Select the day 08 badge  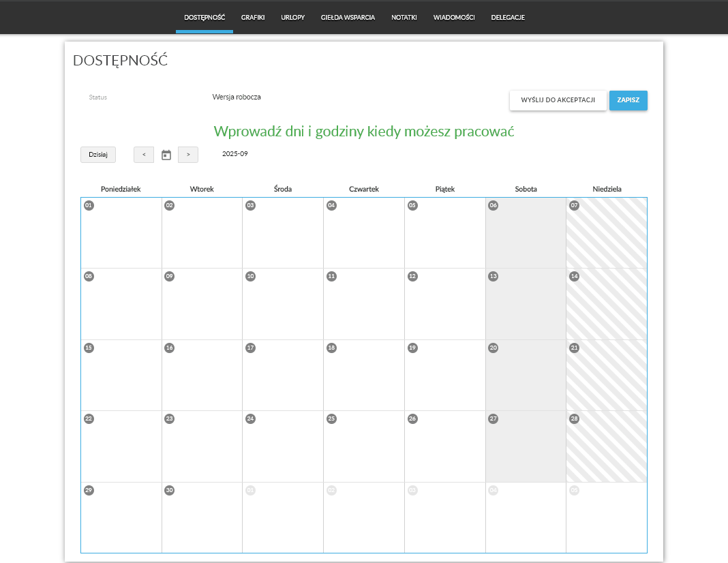click(89, 276)
